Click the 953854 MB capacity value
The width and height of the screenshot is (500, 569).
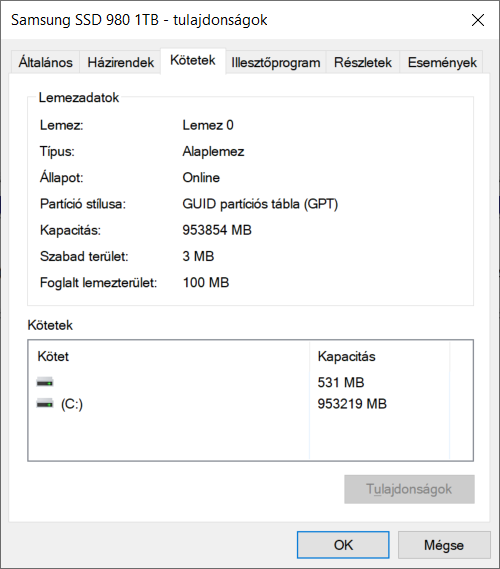pyautogui.click(x=217, y=230)
